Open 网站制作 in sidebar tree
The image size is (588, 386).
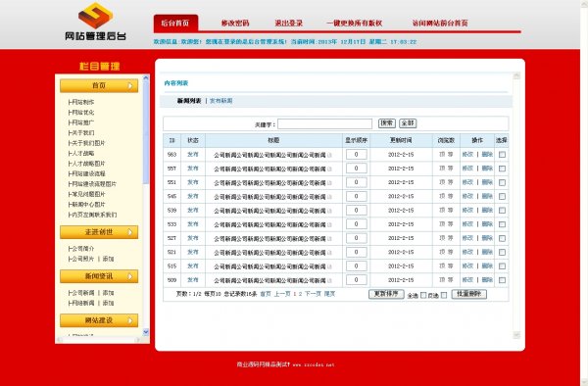click(83, 102)
